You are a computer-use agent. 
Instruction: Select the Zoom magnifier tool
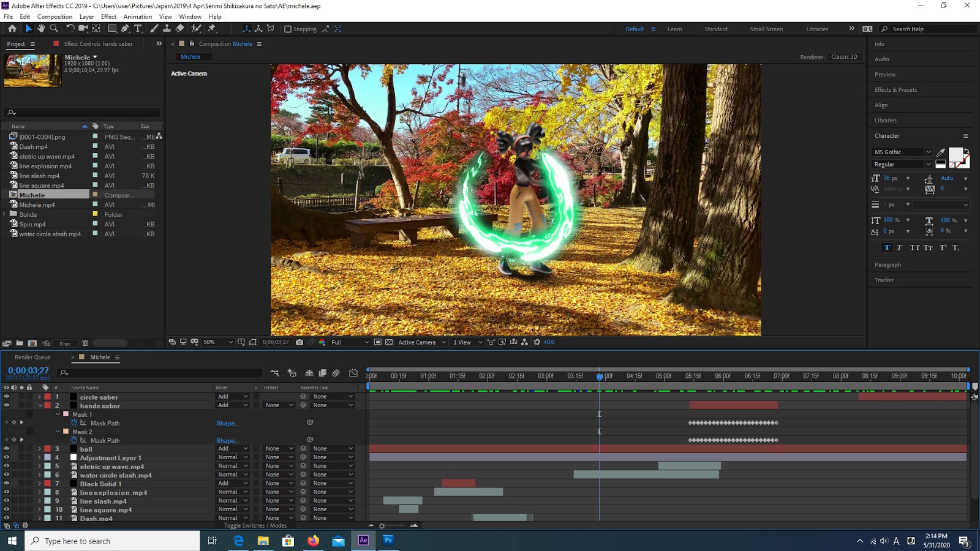pos(54,28)
